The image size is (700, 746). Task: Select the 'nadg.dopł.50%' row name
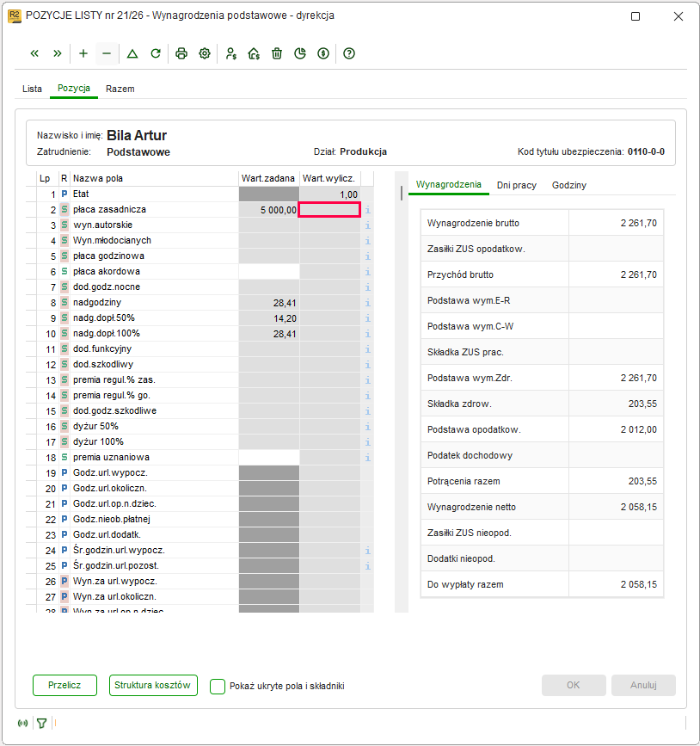104,318
